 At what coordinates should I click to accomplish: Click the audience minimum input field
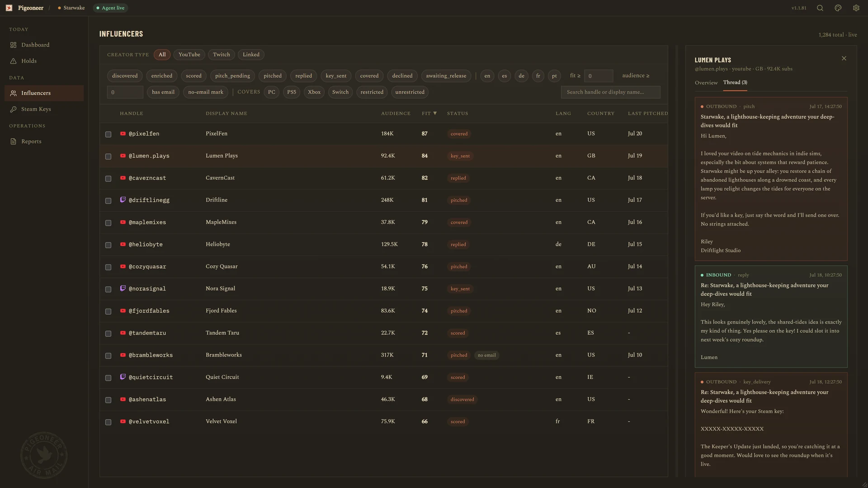tap(125, 92)
